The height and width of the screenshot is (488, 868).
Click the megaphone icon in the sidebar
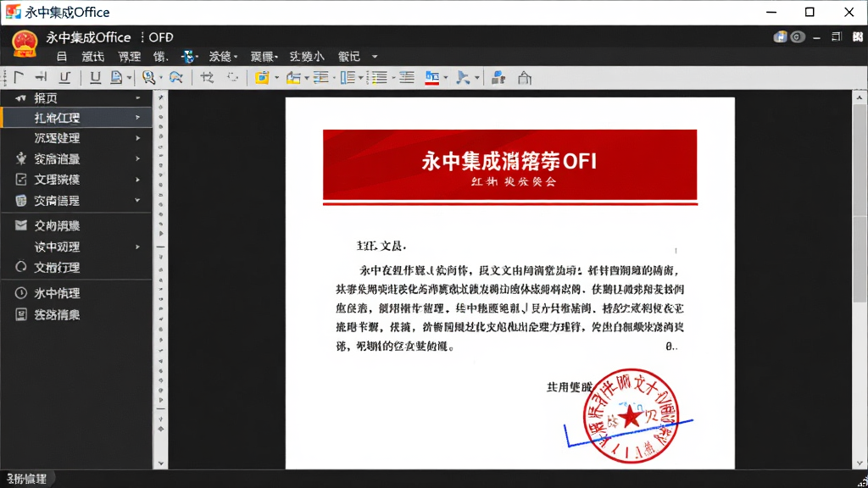(21, 98)
